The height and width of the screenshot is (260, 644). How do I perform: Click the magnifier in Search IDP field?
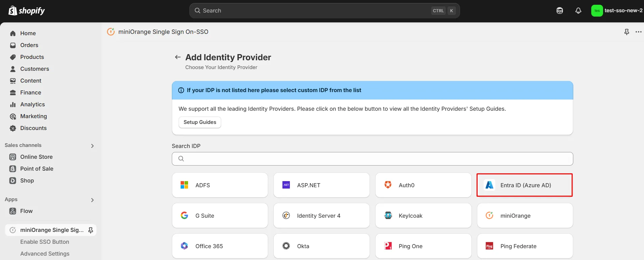click(181, 158)
